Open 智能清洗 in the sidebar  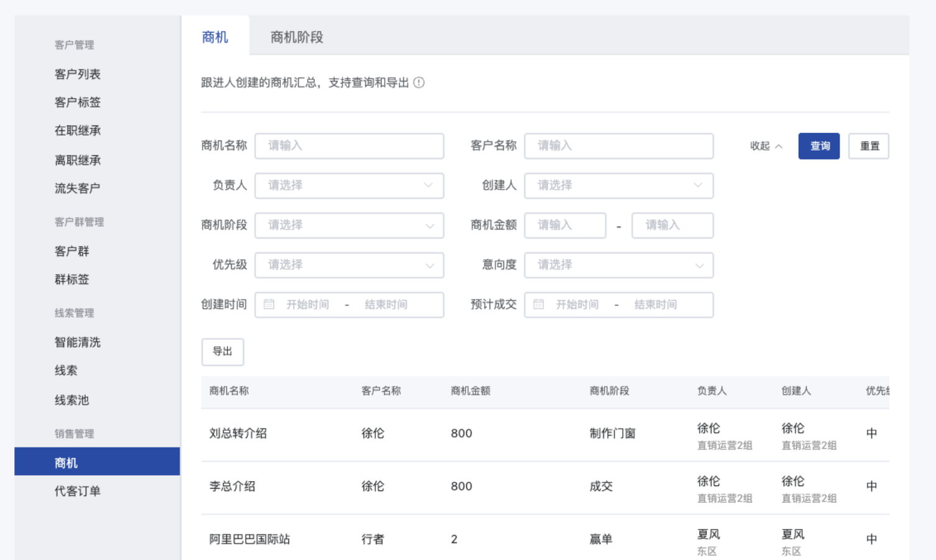[78, 342]
